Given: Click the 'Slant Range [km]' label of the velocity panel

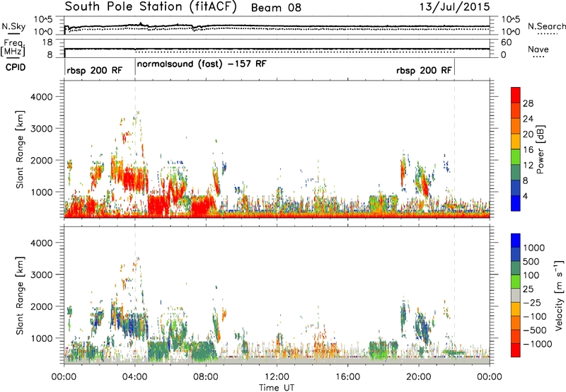Looking at the screenshot, I should point(20,296).
